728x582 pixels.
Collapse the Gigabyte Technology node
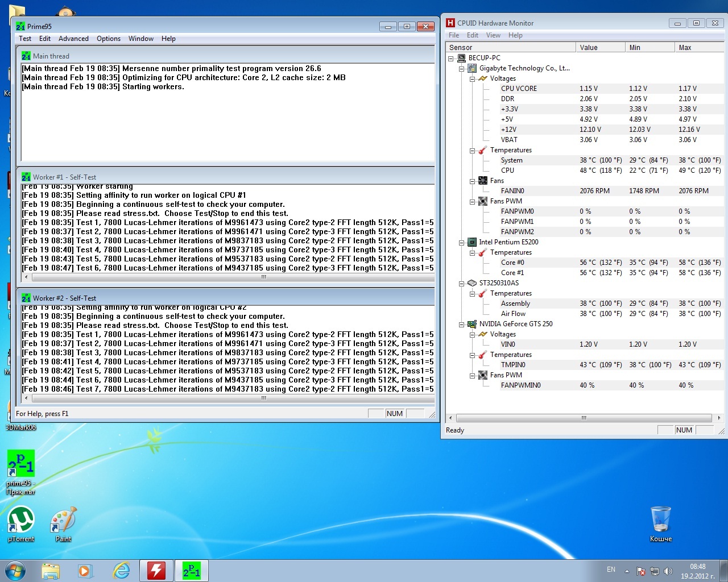pyautogui.click(x=462, y=68)
